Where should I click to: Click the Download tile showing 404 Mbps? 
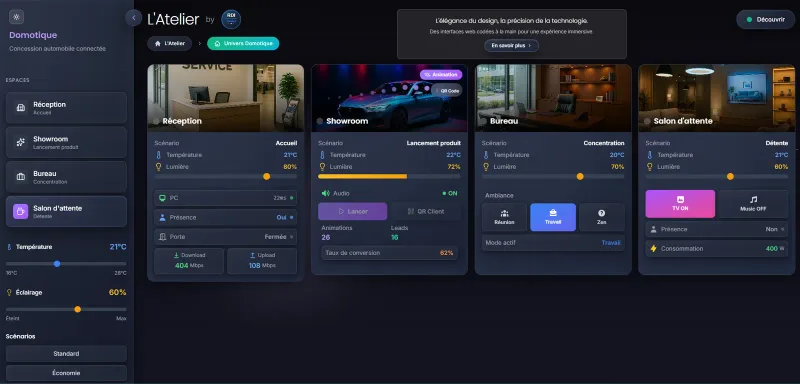click(x=189, y=261)
